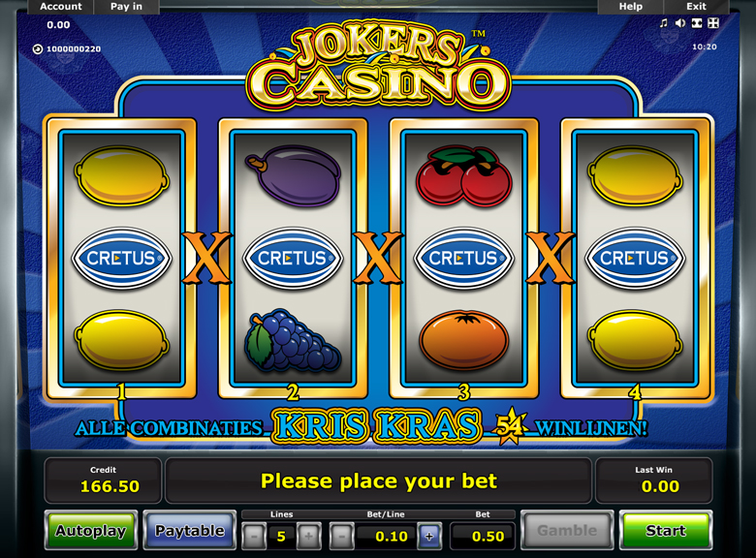The height and width of the screenshot is (558, 756).
Task: Open the Account menu
Action: [x=61, y=7]
